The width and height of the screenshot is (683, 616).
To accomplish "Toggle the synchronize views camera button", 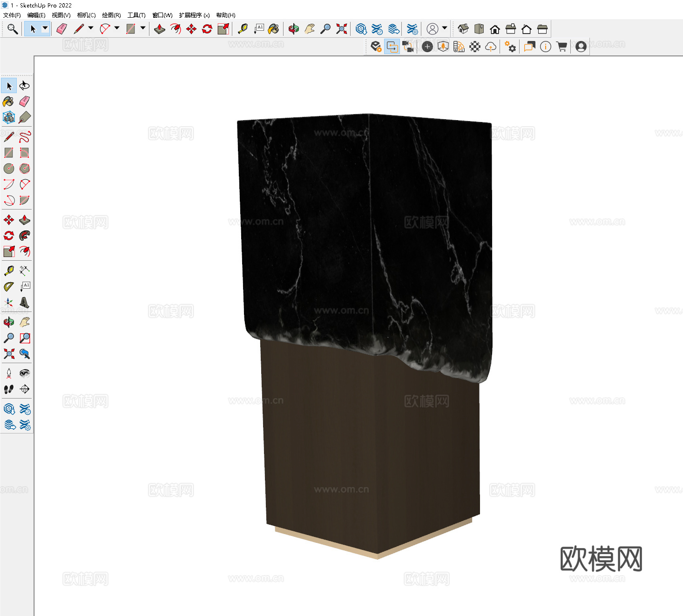I will pos(408,47).
